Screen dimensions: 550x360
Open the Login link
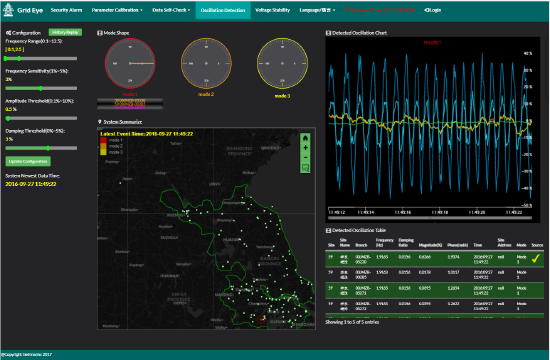pos(432,10)
